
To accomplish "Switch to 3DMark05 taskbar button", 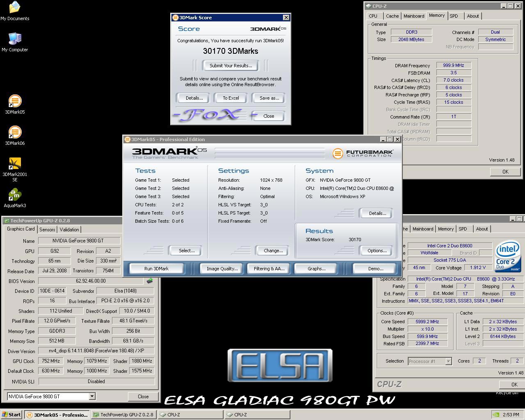I will click(57, 415).
